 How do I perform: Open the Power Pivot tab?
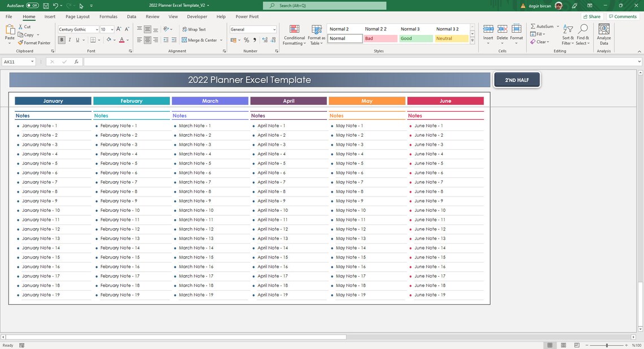pyautogui.click(x=246, y=16)
